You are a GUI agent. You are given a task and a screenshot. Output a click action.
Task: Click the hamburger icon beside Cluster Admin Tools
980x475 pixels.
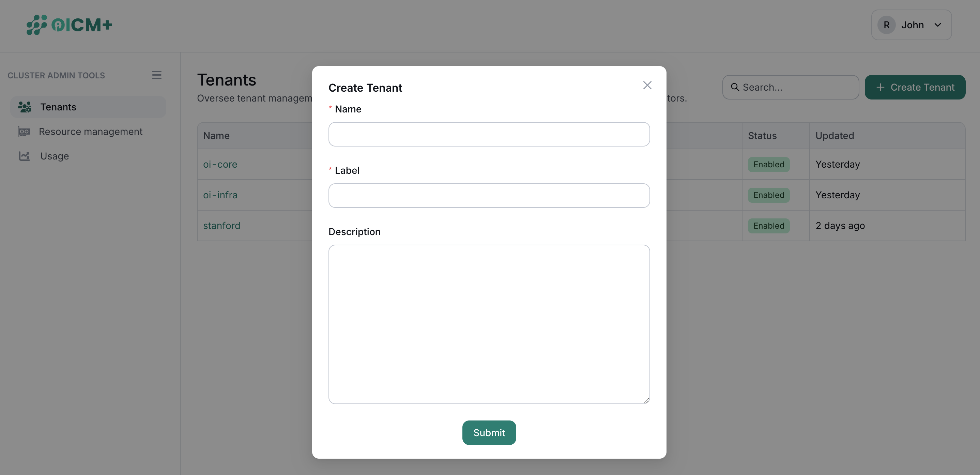coord(157,75)
